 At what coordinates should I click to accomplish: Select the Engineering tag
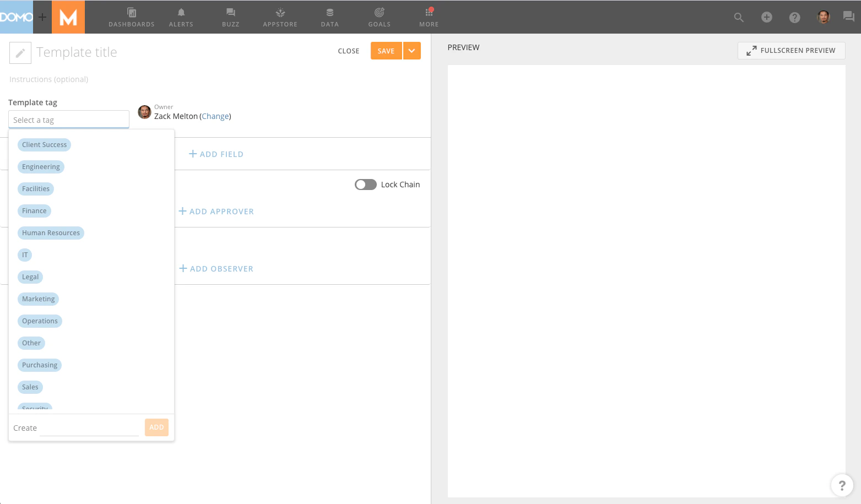coord(41,167)
